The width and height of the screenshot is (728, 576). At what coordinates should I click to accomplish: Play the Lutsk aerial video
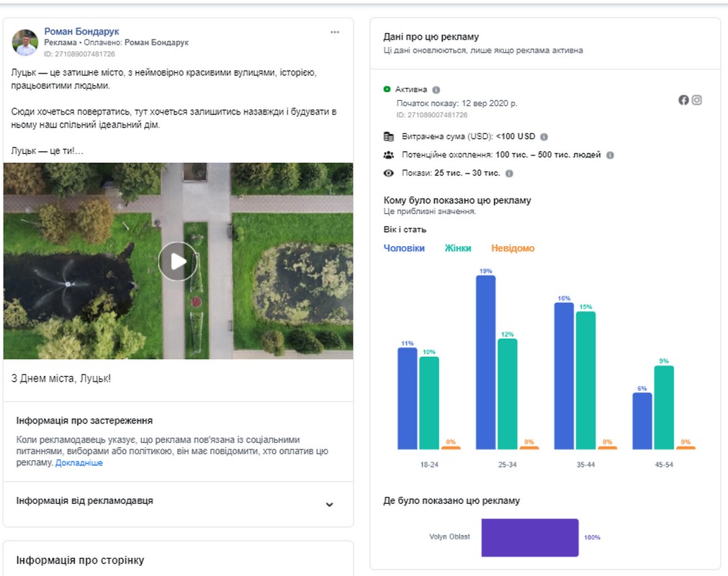click(x=178, y=261)
